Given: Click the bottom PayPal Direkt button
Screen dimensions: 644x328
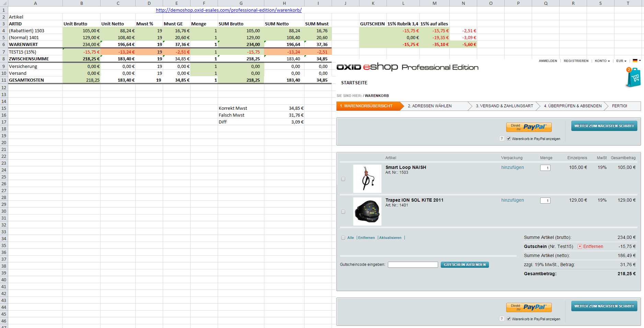Looking at the screenshot, I should pos(529,307).
